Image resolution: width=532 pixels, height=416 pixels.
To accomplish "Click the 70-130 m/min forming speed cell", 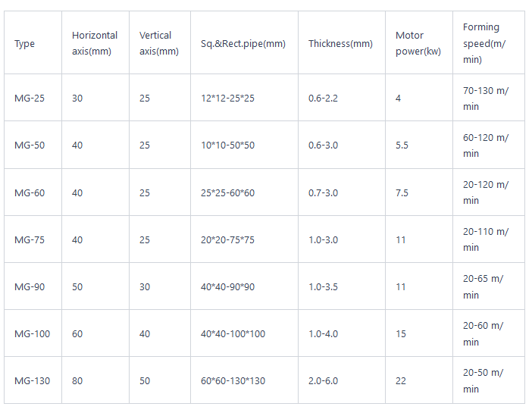I will pyautogui.click(x=486, y=99).
